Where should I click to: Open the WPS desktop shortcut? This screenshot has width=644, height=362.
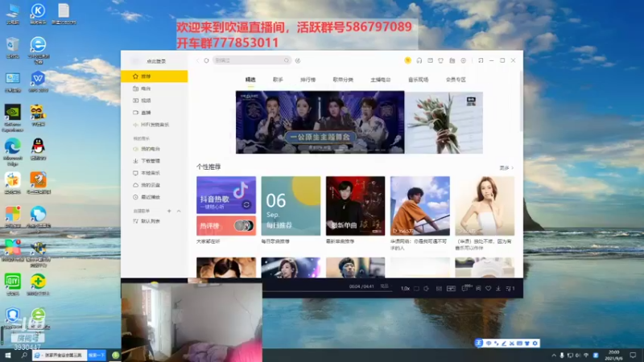tap(38, 81)
